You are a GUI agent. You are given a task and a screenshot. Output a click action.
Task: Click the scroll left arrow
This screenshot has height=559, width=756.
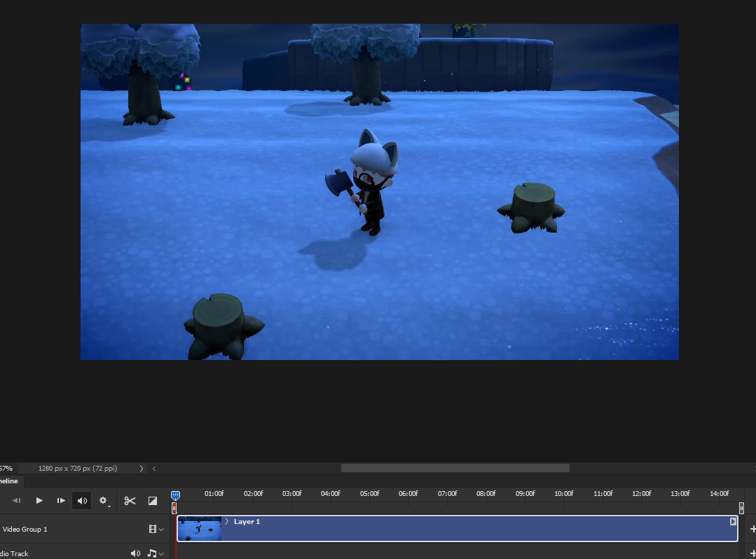tap(154, 469)
